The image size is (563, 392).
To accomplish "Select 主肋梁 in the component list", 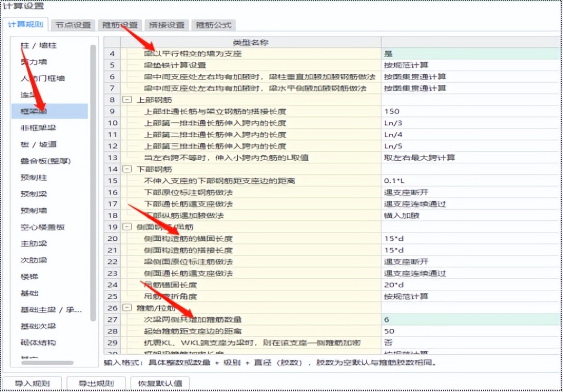I will pyautogui.click(x=34, y=244).
